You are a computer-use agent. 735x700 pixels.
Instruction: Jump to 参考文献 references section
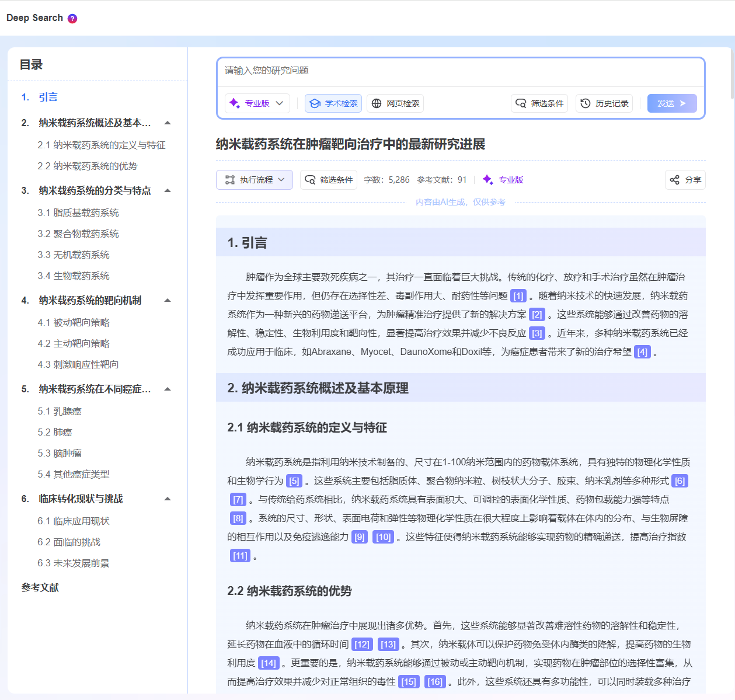click(40, 587)
